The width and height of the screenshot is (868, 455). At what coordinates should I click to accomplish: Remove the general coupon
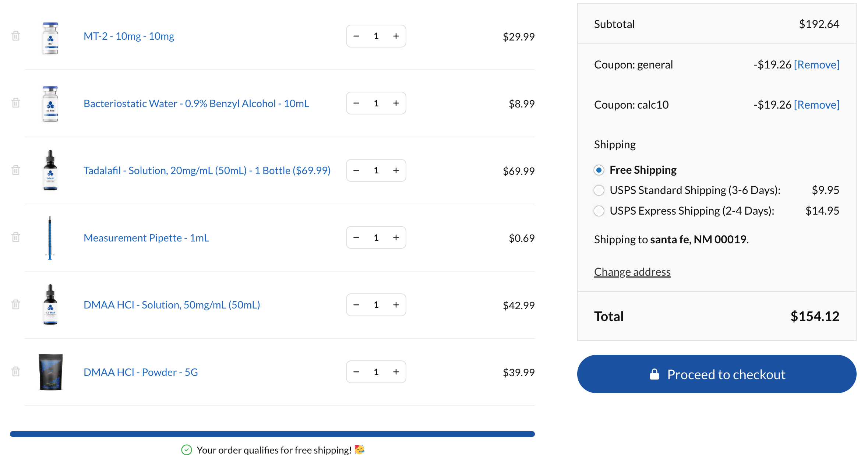[816, 65]
